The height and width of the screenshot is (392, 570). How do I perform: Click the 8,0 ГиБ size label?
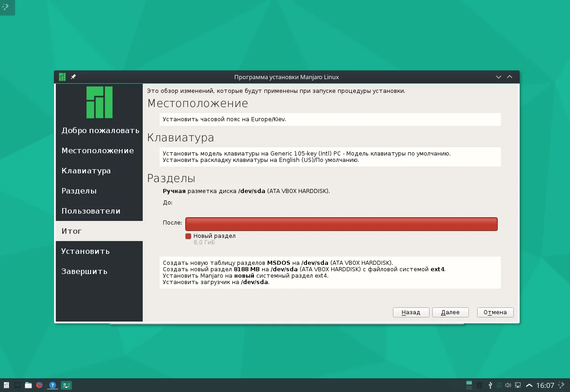click(x=204, y=242)
